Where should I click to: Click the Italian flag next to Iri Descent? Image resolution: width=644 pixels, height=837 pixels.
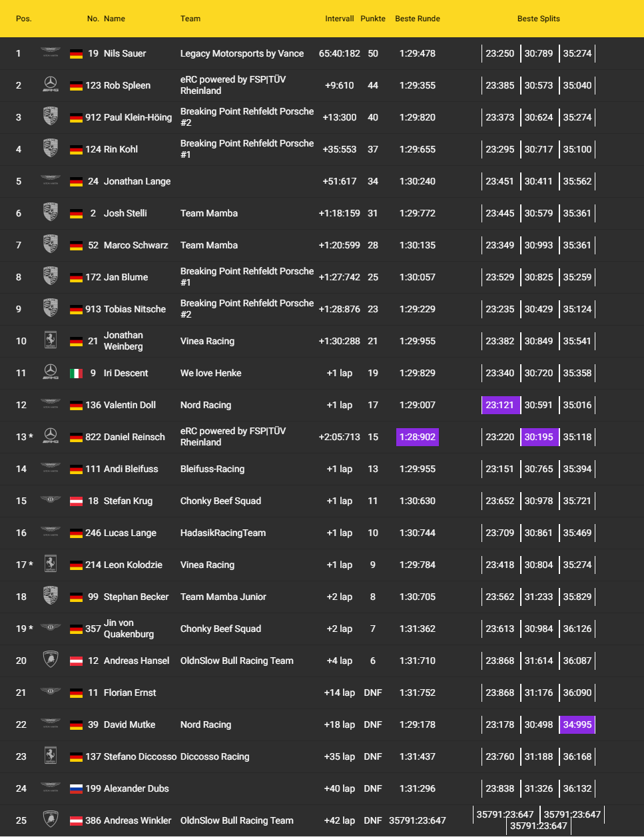pos(76,373)
